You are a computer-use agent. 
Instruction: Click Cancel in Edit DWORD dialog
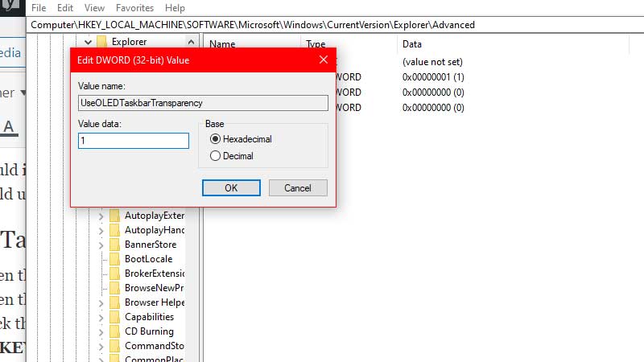coord(298,188)
